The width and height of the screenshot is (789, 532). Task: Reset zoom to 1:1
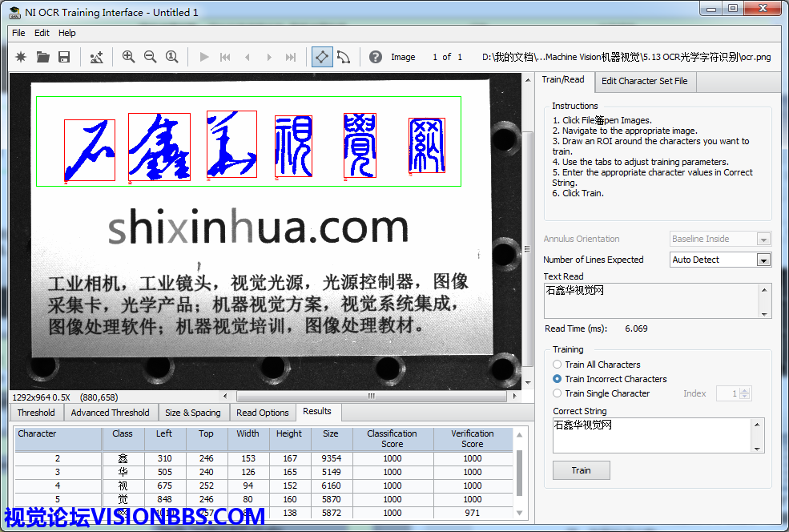click(171, 57)
